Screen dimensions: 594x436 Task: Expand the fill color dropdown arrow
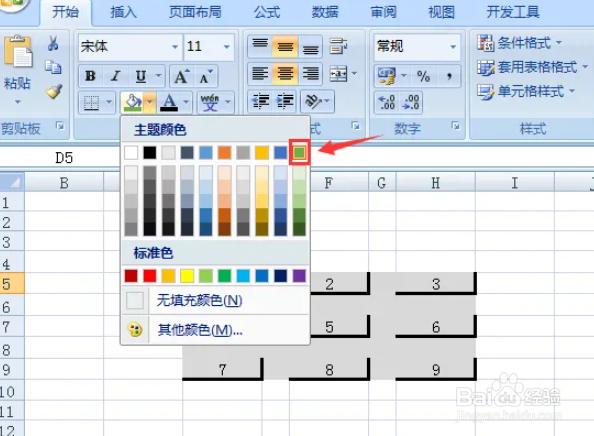pyautogui.click(x=150, y=102)
